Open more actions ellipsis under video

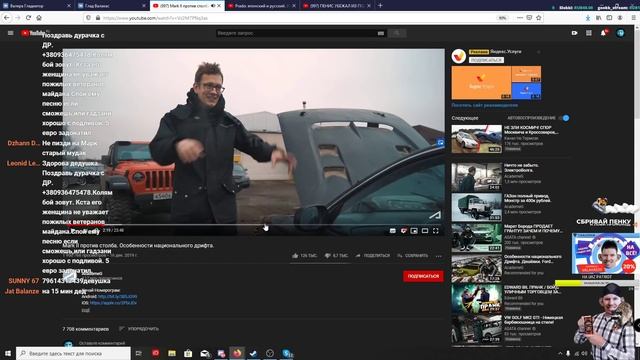pos(439,256)
